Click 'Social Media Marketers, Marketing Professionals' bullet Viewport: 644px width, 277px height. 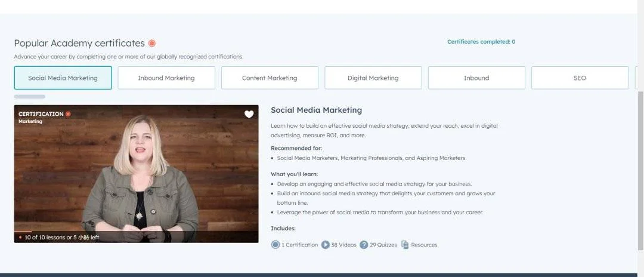(x=371, y=158)
